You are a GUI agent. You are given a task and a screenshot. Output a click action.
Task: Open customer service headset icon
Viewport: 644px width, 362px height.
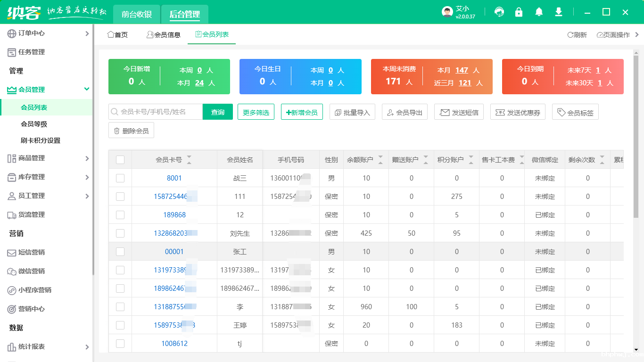499,12
